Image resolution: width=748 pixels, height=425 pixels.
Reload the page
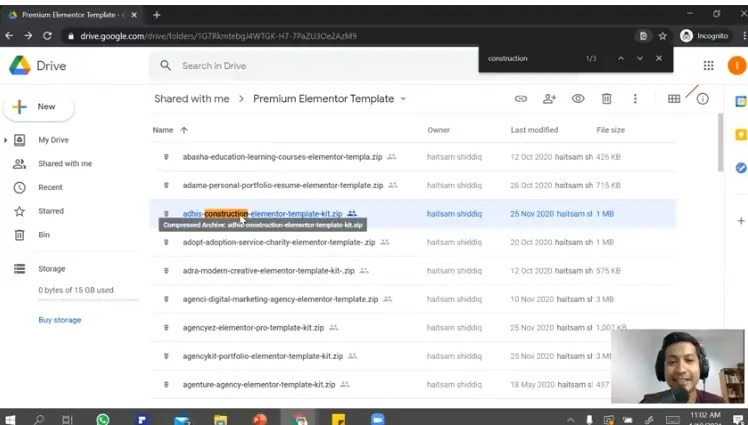[x=47, y=36]
